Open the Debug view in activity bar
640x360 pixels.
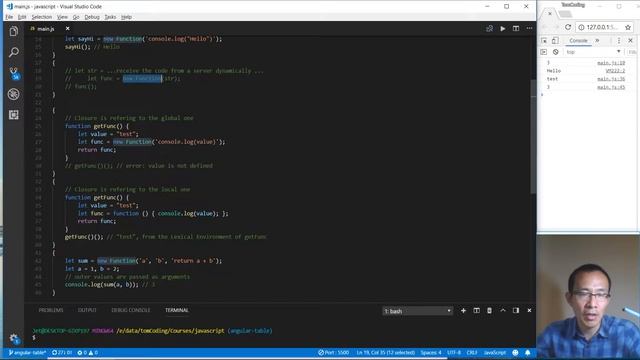(13, 94)
